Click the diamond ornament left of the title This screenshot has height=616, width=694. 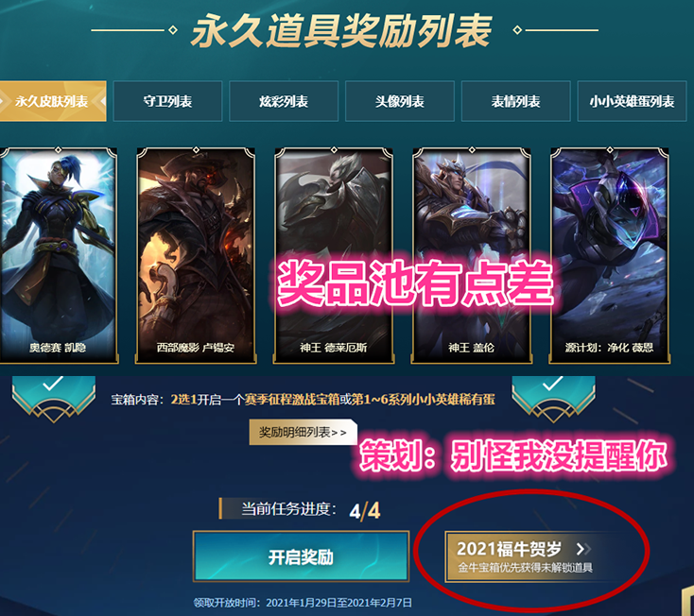click(173, 30)
